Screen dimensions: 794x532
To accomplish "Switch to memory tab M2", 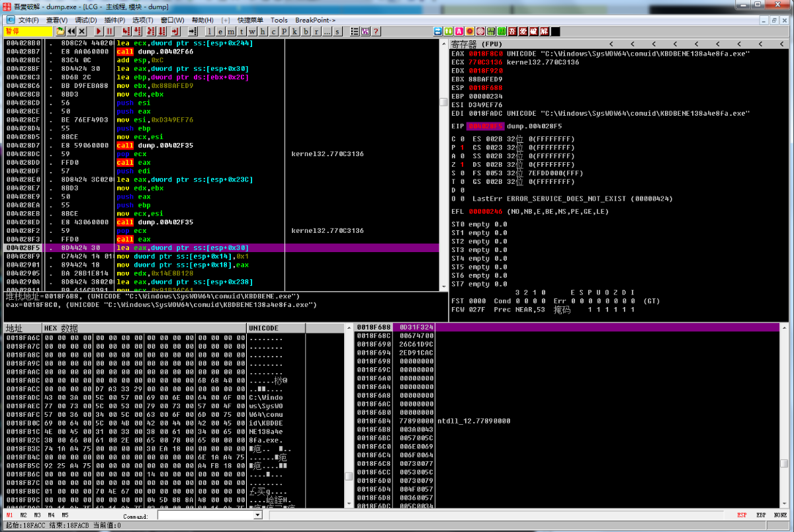I will (23, 515).
